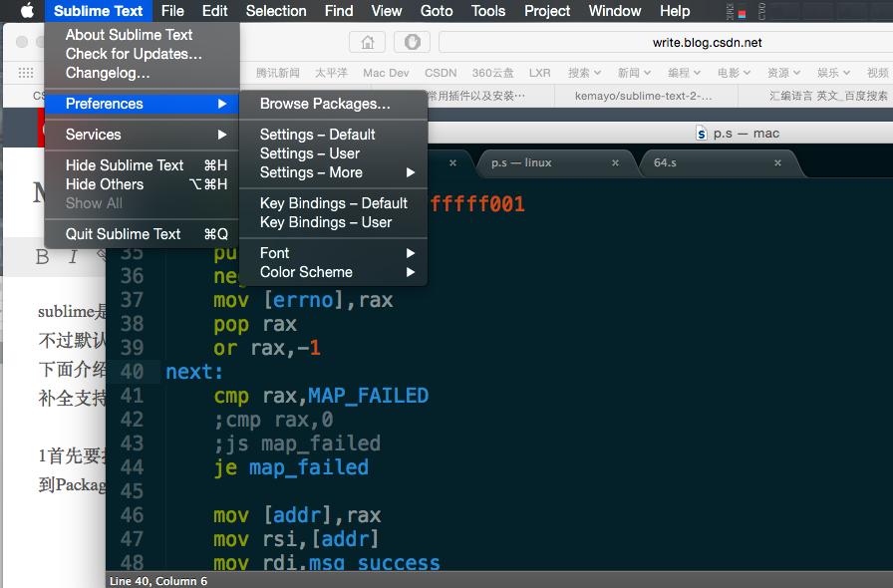Click MAP_FAILED on line 41
The width and height of the screenshot is (893, 588).
[x=369, y=396]
